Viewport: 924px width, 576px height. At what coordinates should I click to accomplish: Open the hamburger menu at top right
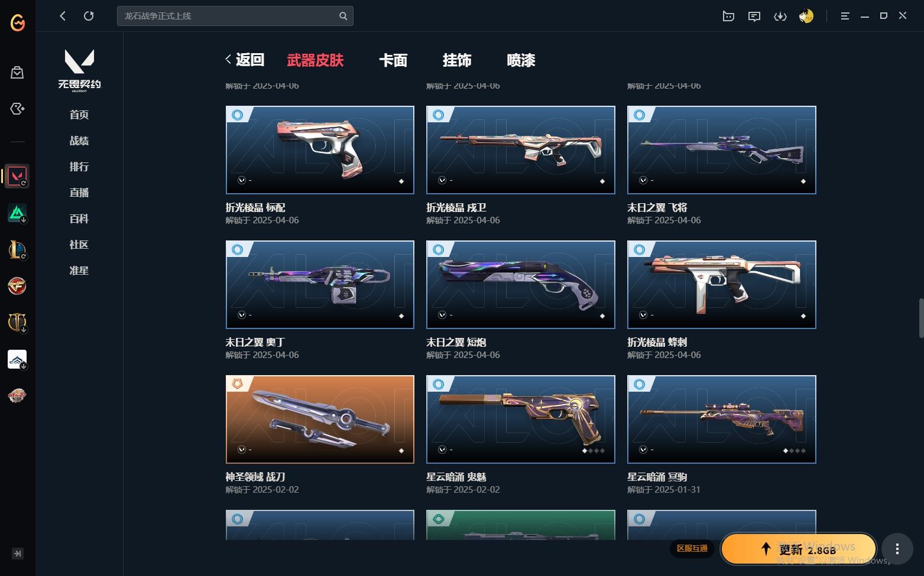[845, 16]
